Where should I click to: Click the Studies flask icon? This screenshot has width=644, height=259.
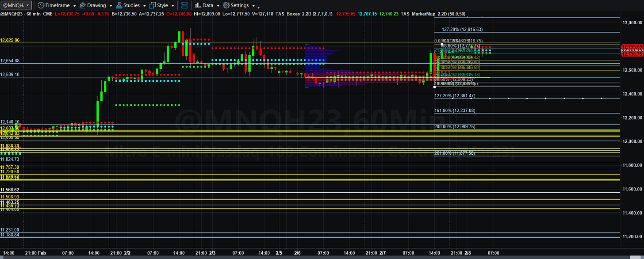[x=119, y=5]
